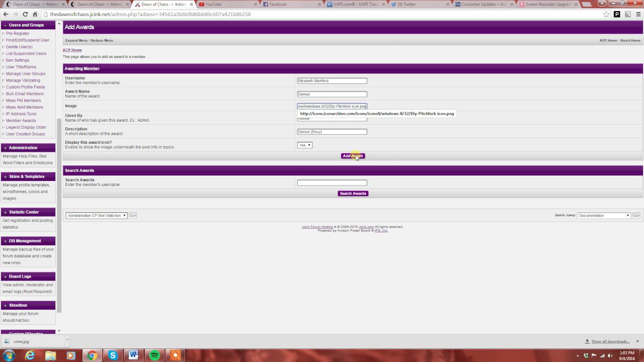Open Administration CP Skin Selection dropdown
Screen dimensions: 644x362
pos(97,215)
